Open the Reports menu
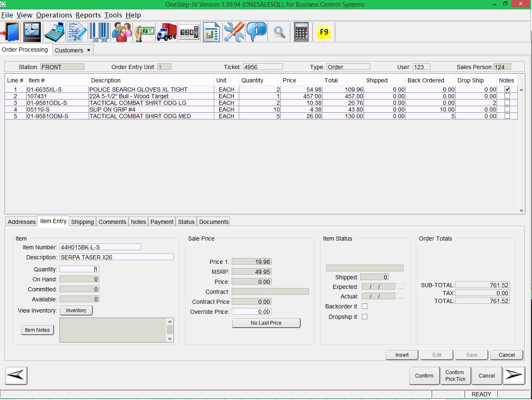 point(88,15)
